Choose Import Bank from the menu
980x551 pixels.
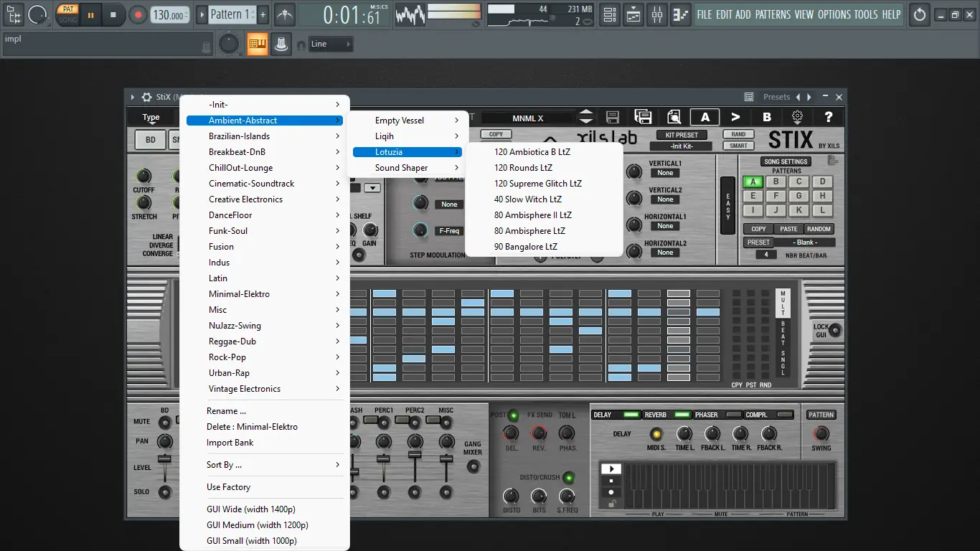(230, 443)
